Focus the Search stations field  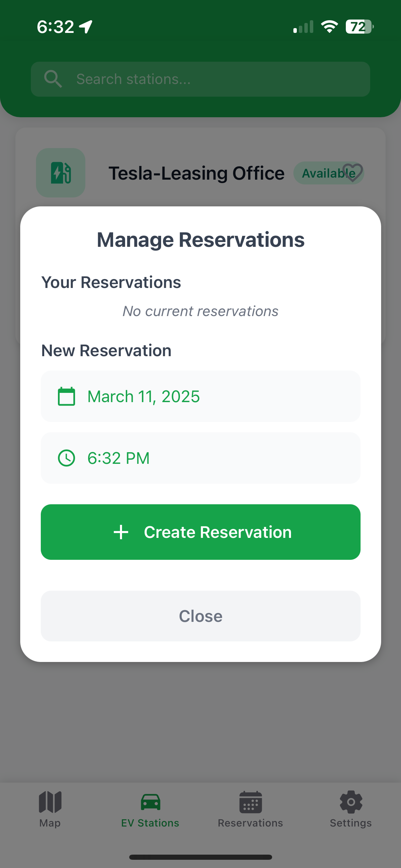(x=200, y=79)
